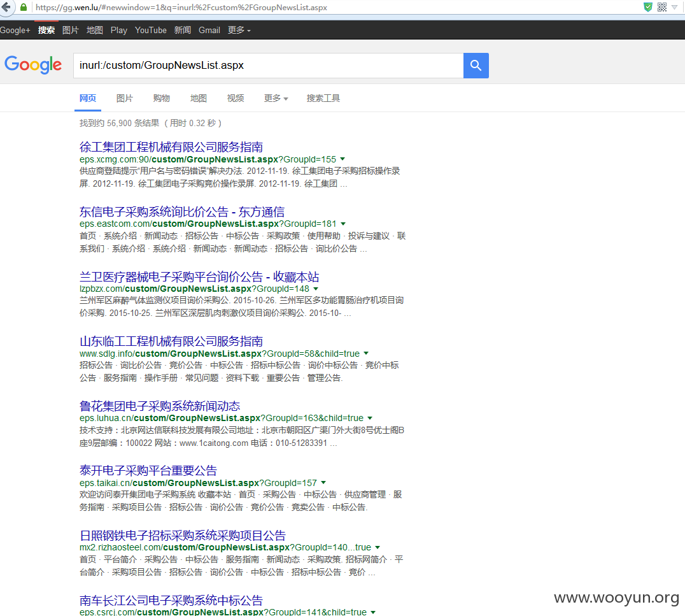Expand the arrow next to eps.luhua.cn URL

click(370, 418)
